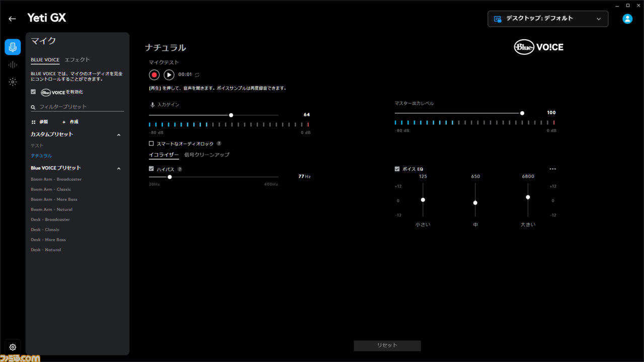Play back the mic test sample
The width and height of the screenshot is (644, 362).
pyautogui.click(x=169, y=75)
